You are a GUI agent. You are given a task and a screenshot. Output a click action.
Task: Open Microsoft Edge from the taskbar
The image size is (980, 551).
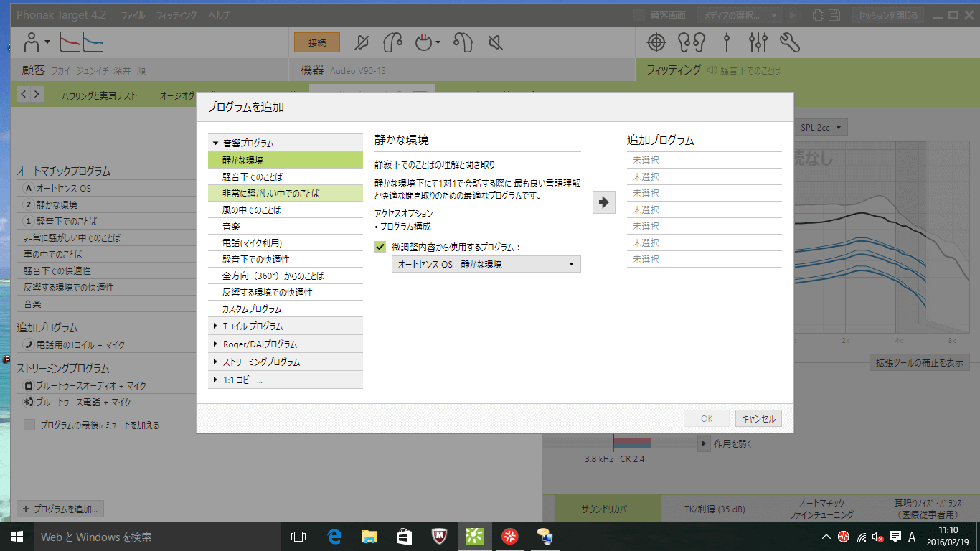coord(334,536)
